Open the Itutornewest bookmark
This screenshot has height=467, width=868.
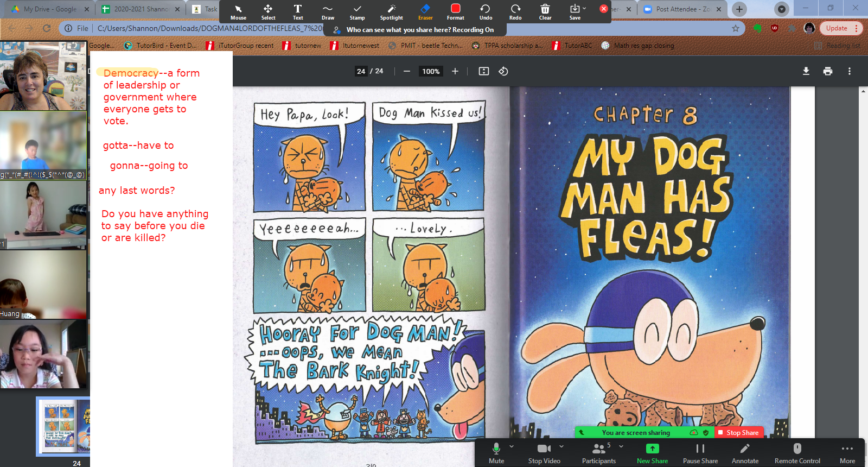point(355,46)
